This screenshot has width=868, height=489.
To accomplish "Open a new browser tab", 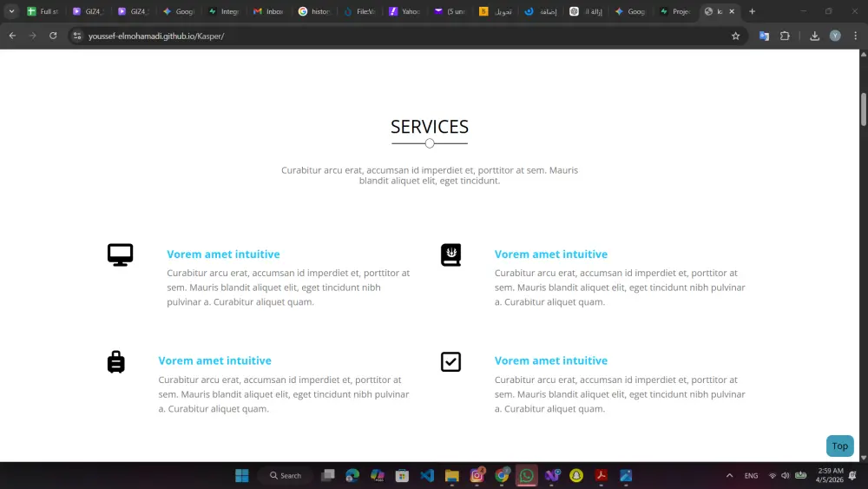I will (752, 11).
